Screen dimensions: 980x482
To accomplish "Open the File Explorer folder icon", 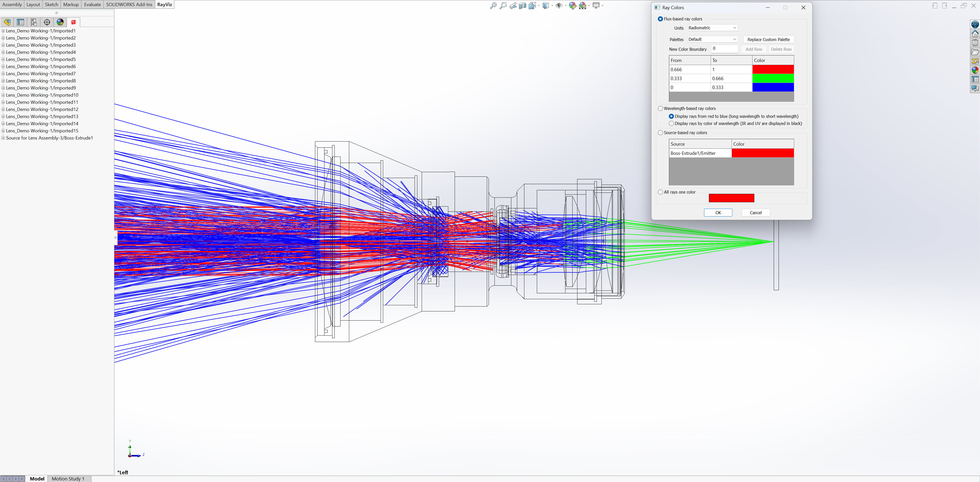I will click(x=975, y=52).
